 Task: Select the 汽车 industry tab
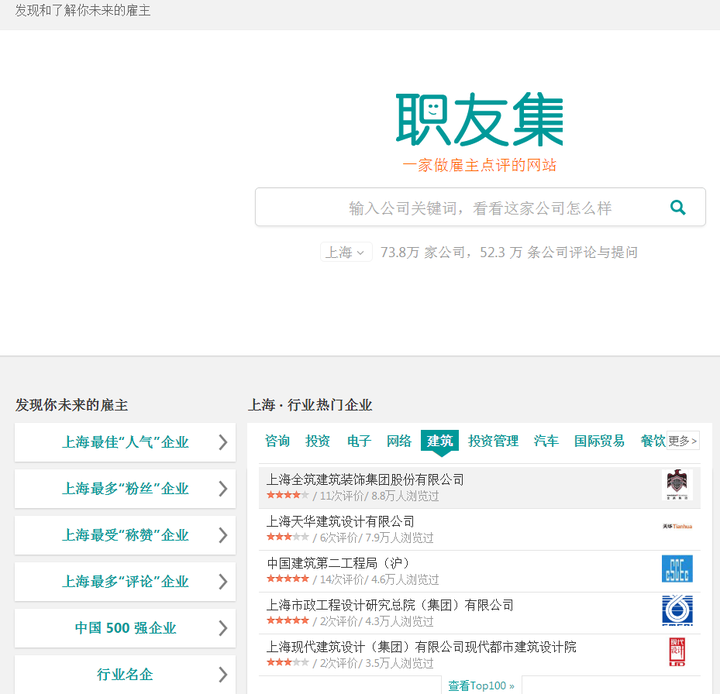click(x=546, y=441)
